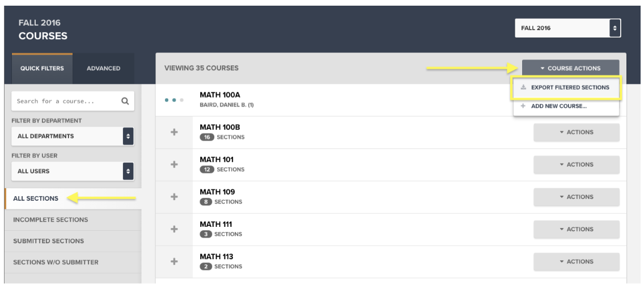Choose Export Filtered Sections menu item
This screenshot has width=644, height=296.
point(566,87)
